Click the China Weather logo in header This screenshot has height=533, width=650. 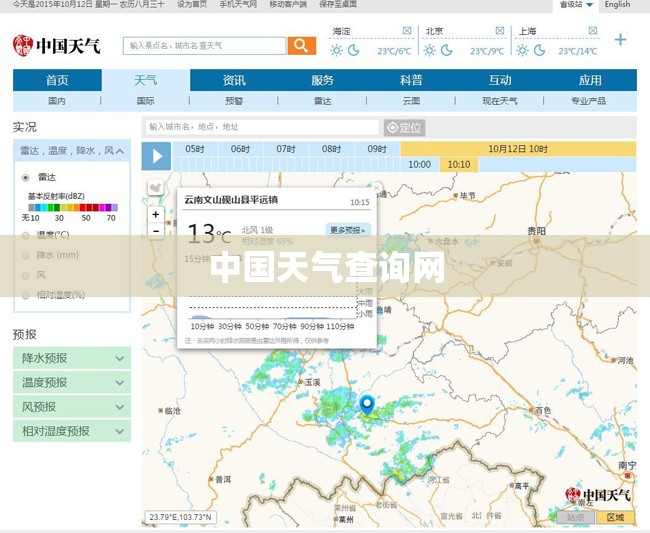(56, 46)
